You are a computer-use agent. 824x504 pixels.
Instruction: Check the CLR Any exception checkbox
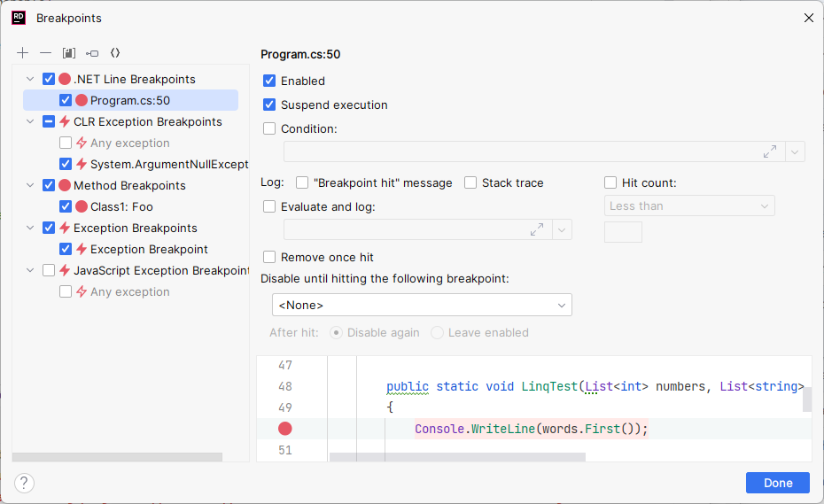coord(66,143)
